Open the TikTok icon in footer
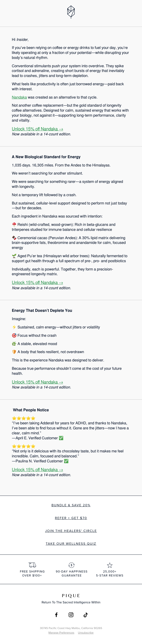Screen dimensions: 142x644 (x=85, y=615)
